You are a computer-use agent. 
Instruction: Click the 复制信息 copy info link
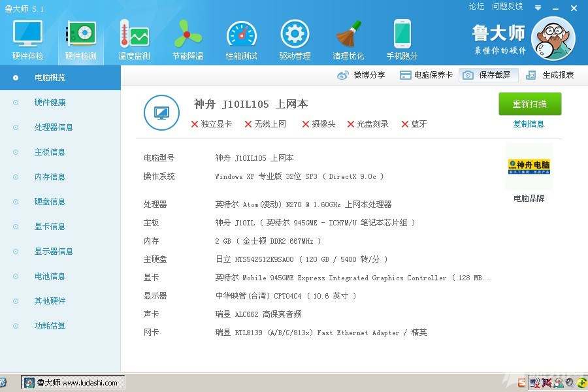pos(529,124)
